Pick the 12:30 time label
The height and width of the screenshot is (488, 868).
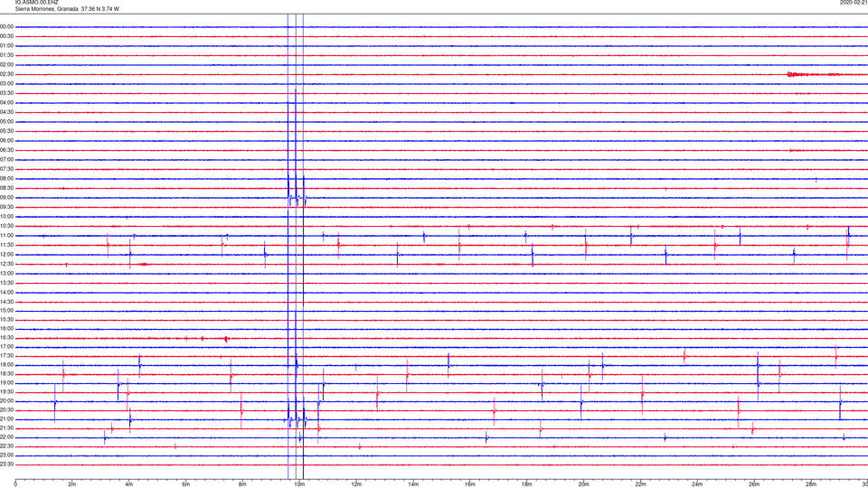tap(7, 264)
